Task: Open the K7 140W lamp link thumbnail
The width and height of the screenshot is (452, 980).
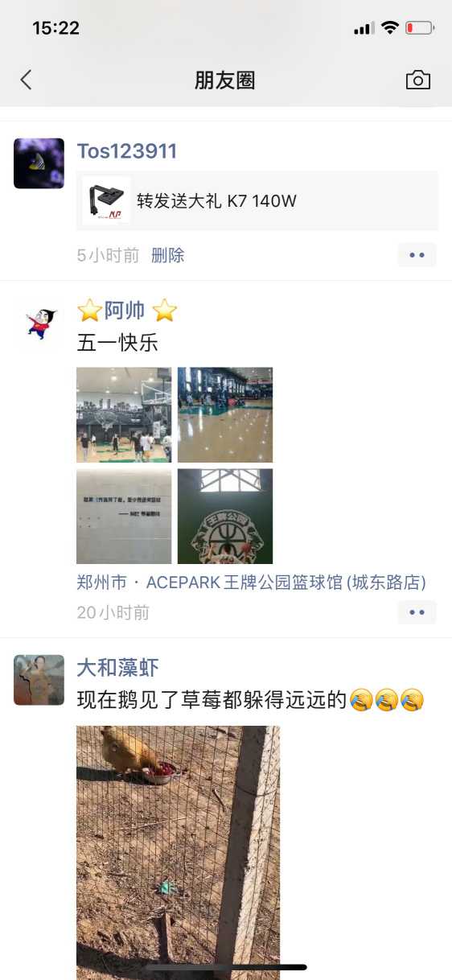Action: [106, 200]
